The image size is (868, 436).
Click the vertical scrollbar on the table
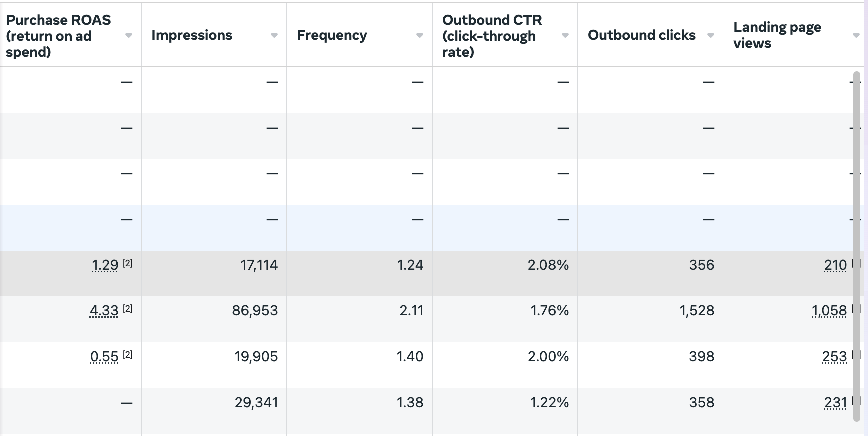click(x=856, y=244)
